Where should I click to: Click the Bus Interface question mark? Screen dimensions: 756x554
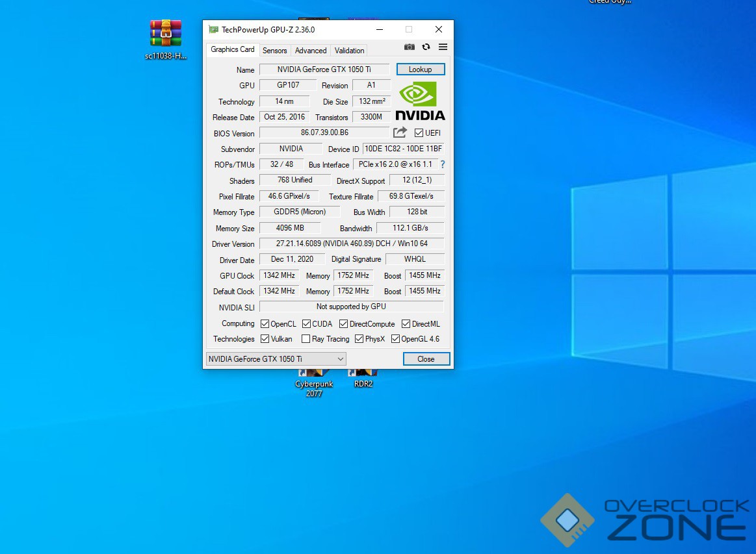point(443,164)
